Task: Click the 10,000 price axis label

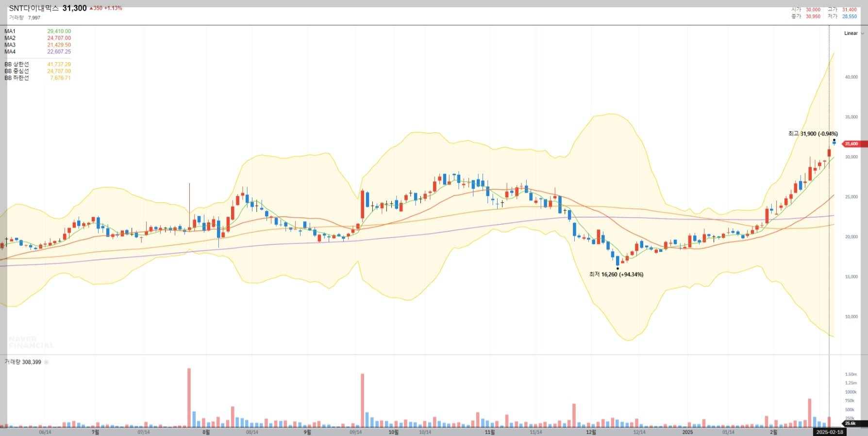Action: (851, 317)
